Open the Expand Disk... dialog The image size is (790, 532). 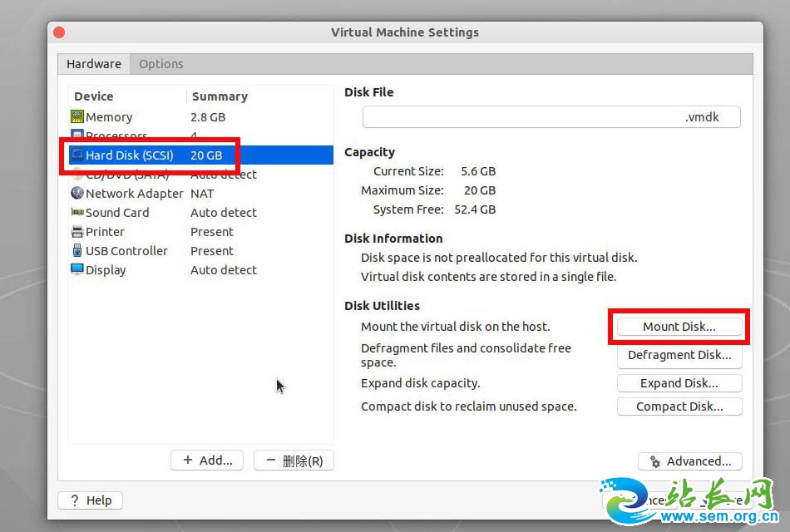[679, 384]
